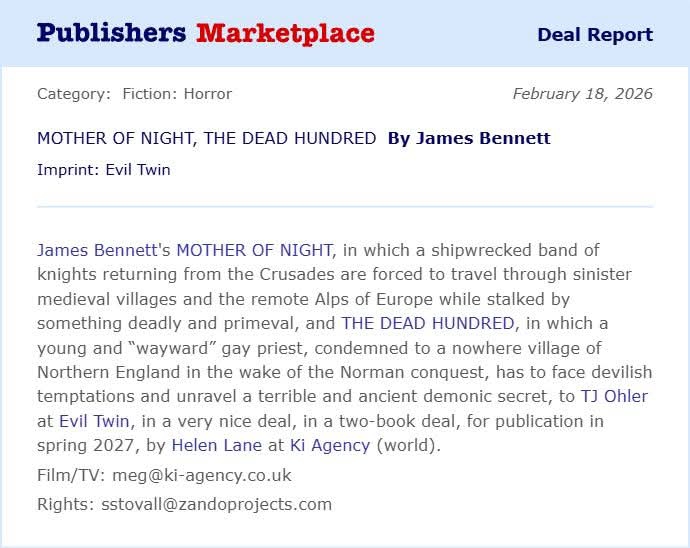Viewport: 690px width, 548px height.
Task: Open Evil Twin next to Imprint
Action: coord(138,170)
